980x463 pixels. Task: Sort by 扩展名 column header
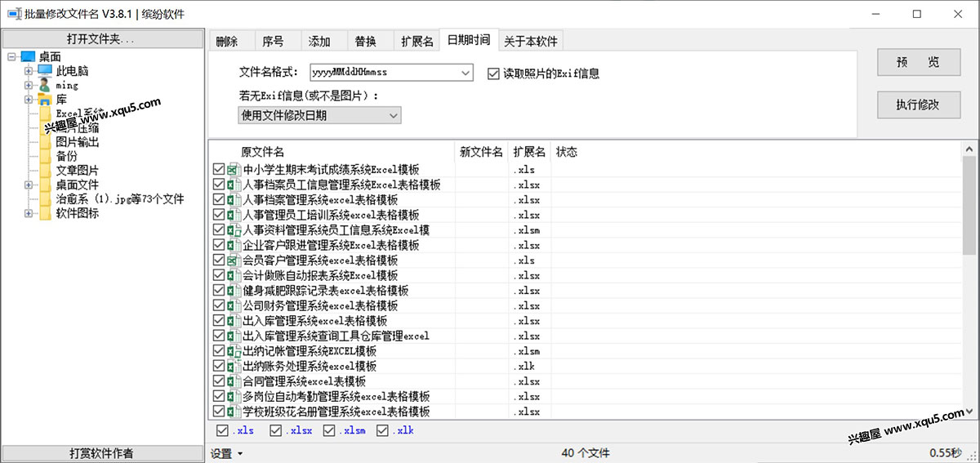pyautogui.click(x=529, y=152)
